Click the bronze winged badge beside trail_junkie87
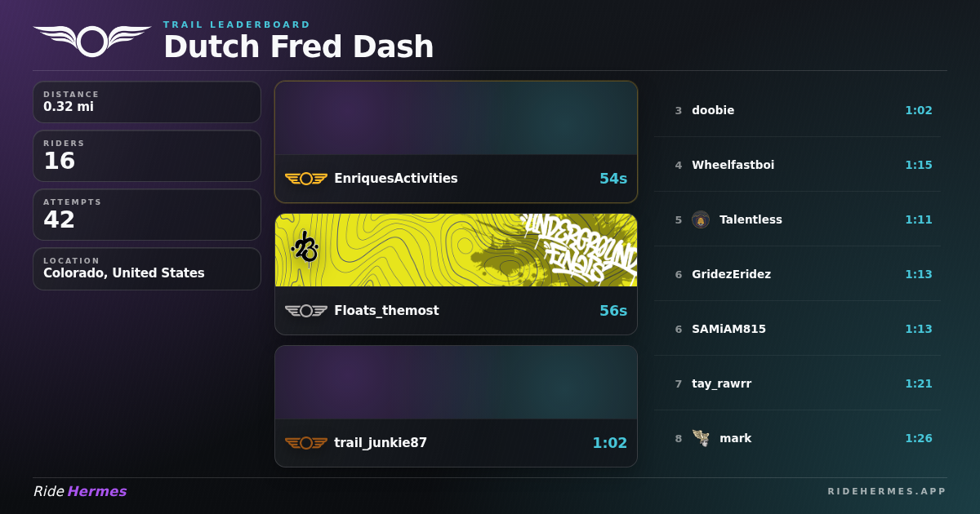 click(306, 443)
